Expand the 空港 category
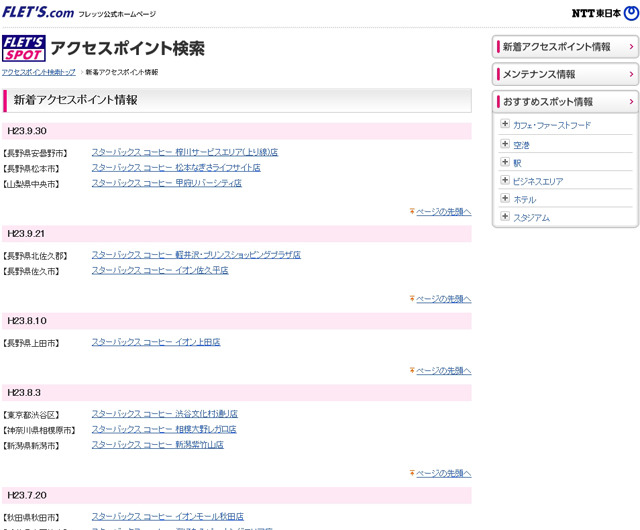Image resolution: width=640 pixels, height=530 pixels. click(505, 144)
